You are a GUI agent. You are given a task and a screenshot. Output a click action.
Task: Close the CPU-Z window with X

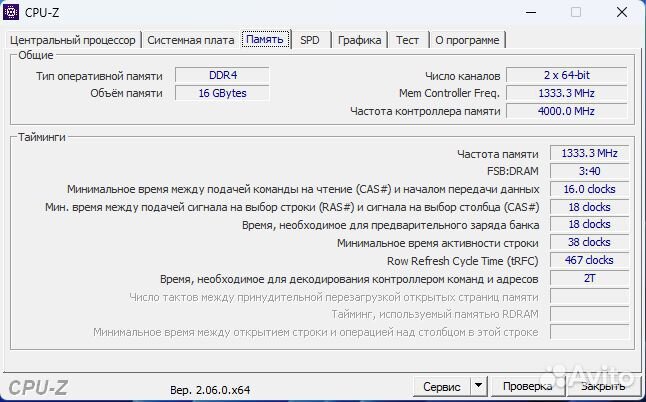point(622,12)
